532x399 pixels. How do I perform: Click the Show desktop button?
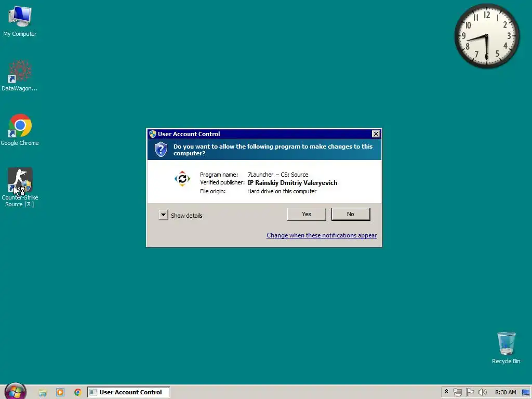click(x=526, y=392)
